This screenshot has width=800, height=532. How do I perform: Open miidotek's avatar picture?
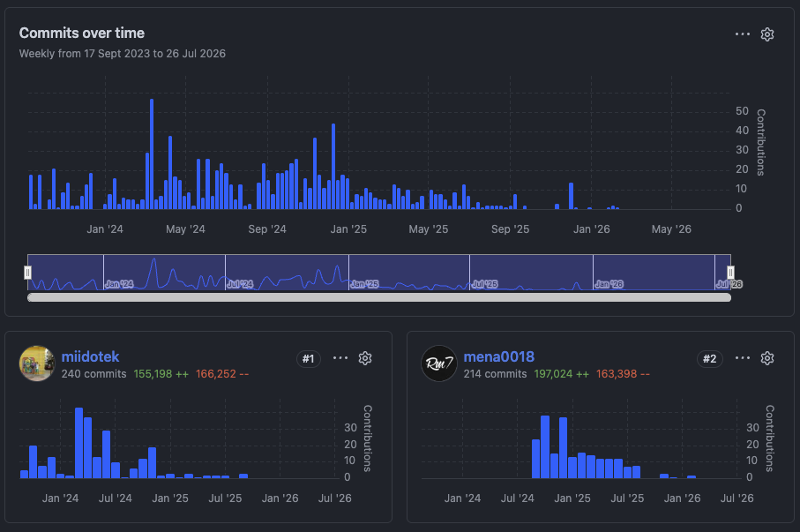(x=37, y=363)
